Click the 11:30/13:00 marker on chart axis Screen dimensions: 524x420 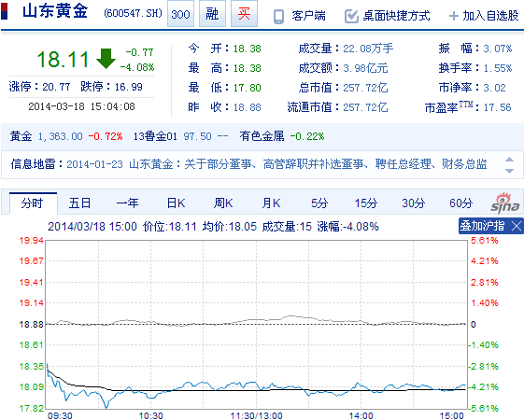pos(256,415)
